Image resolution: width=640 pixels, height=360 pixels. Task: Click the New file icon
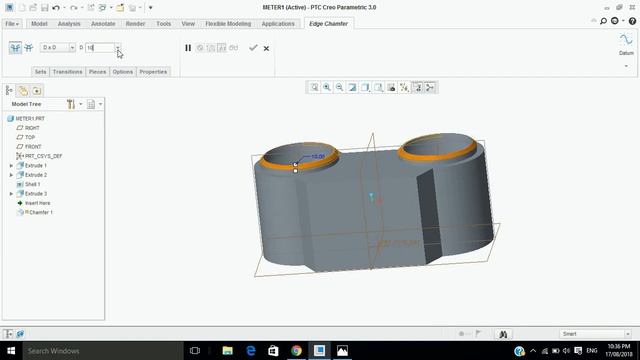[x=22, y=7]
